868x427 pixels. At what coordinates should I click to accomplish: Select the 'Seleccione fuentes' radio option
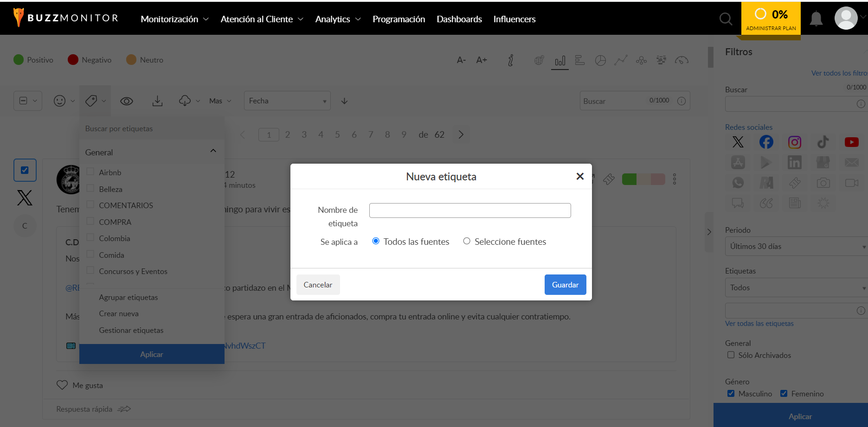pos(467,241)
